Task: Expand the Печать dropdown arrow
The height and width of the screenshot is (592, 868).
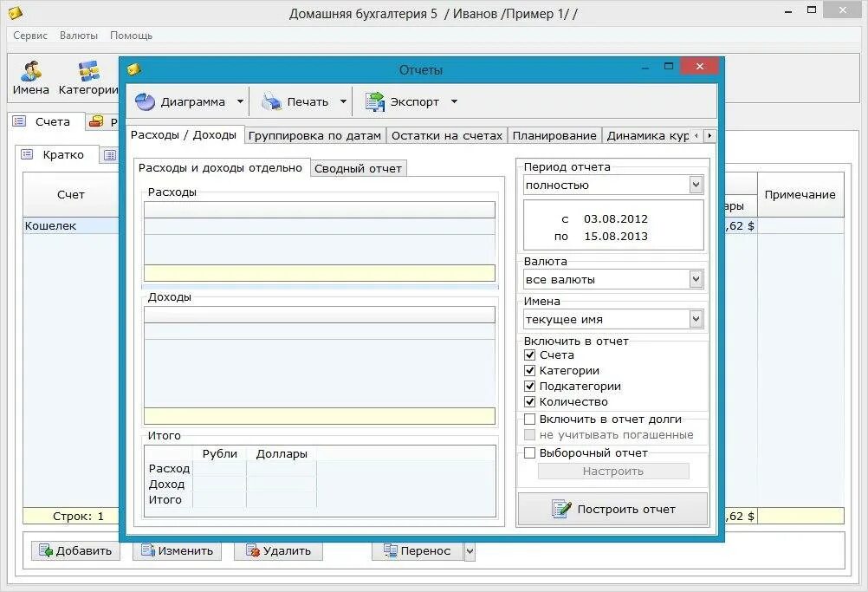Action: coord(343,102)
